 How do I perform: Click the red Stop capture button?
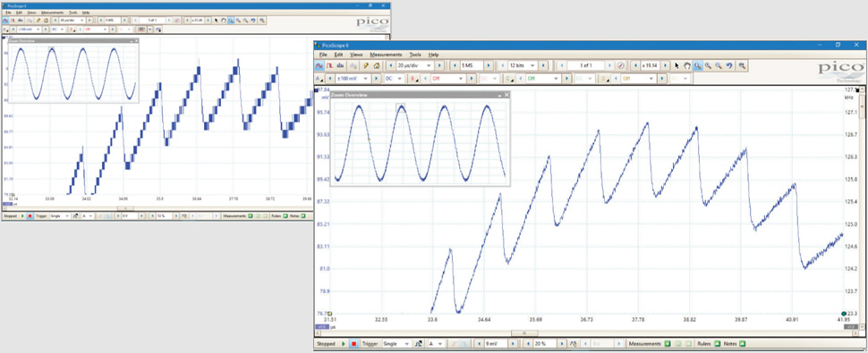click(x=353, y=343)
